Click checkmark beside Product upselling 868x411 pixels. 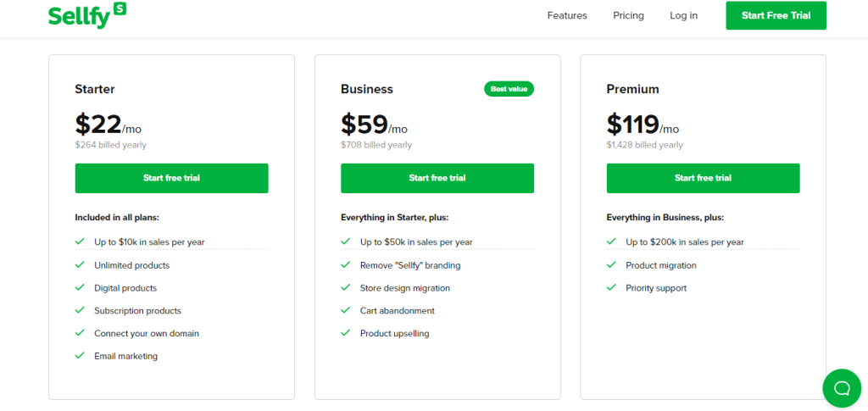coord(346,333)
